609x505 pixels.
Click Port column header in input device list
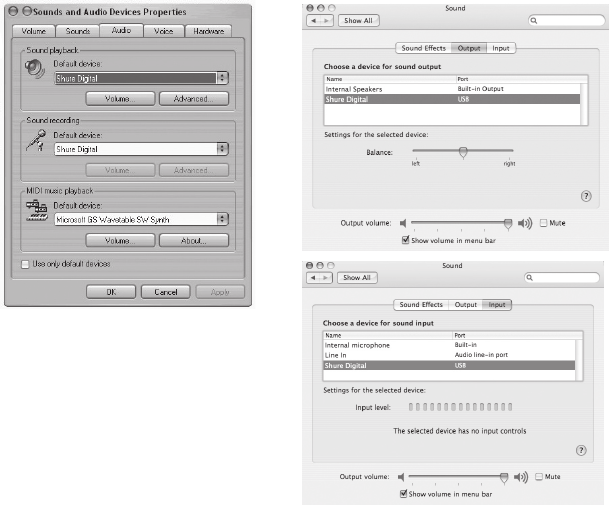pyautogui.click(x=517, y=335)
